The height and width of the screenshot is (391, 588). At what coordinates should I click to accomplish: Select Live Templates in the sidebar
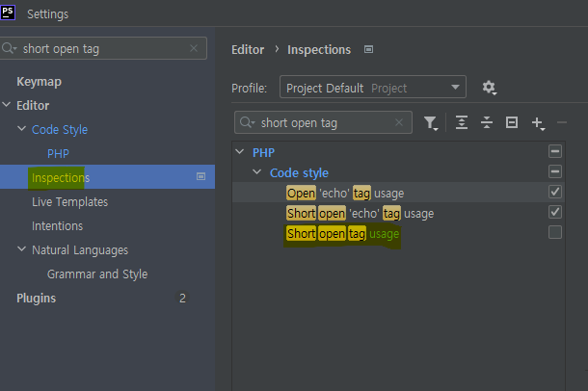pyautogui.click(x=69, y=202)
